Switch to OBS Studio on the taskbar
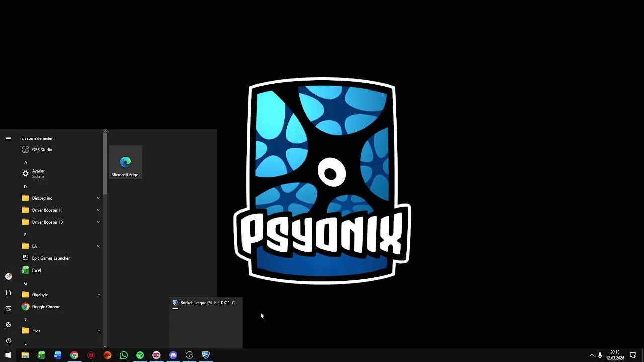This screenshot has height=362, width=644. [189, 355]
